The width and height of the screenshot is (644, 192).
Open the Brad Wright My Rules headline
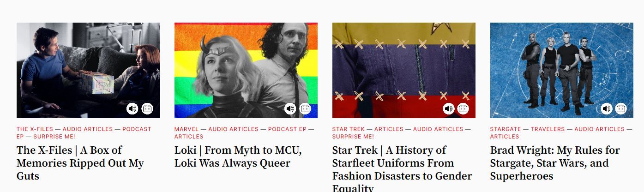[x=555, y=163]
